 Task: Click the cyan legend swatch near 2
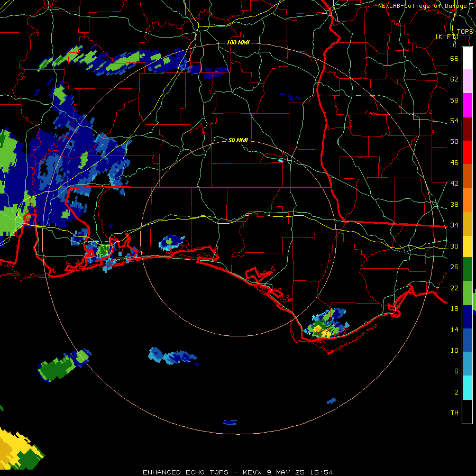click(467, 388)
